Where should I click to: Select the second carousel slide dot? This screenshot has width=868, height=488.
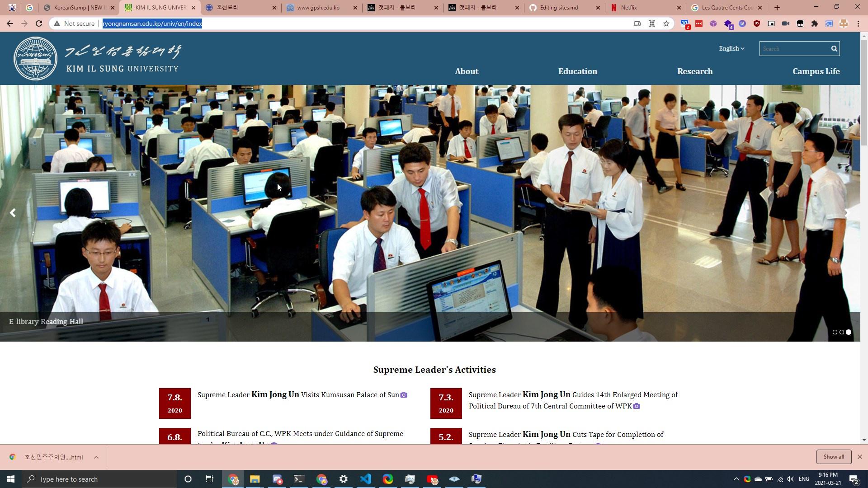pyautogui.click(x=841, y=332)
